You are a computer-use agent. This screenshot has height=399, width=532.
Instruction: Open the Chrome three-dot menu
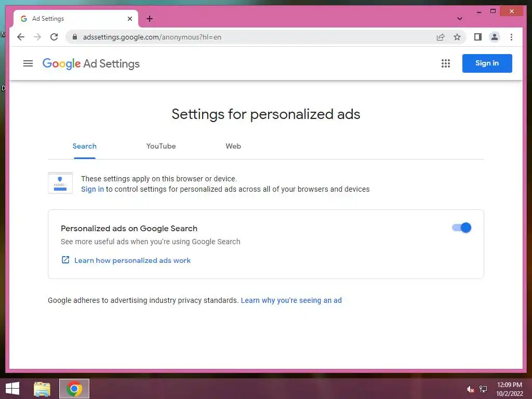tap(511, 37)
